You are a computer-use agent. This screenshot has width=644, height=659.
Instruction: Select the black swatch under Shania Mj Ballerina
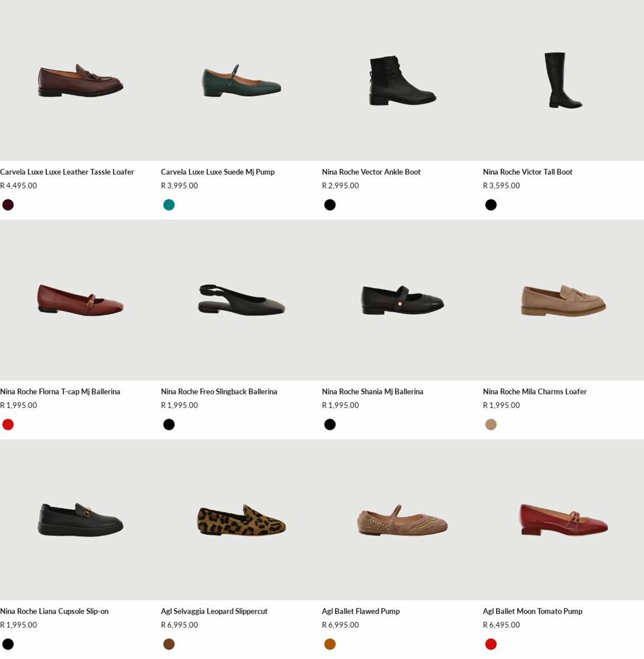330,425
